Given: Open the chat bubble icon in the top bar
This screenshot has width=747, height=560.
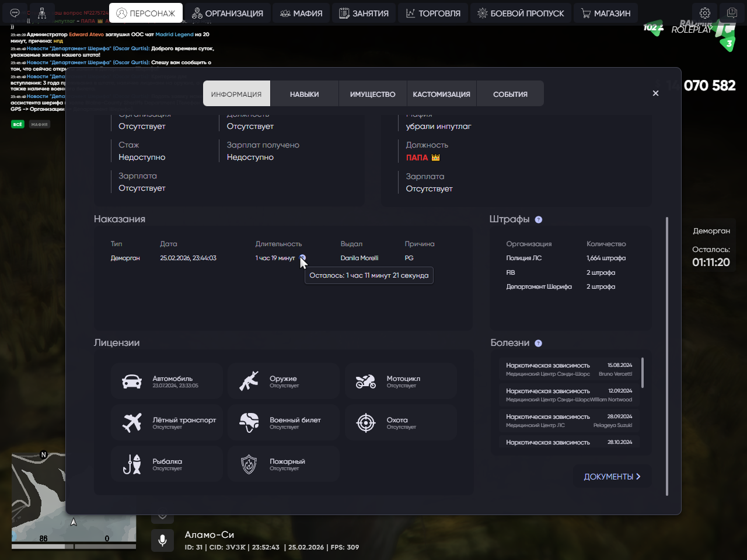Looking at the screenshot, I should coord(15,13).
